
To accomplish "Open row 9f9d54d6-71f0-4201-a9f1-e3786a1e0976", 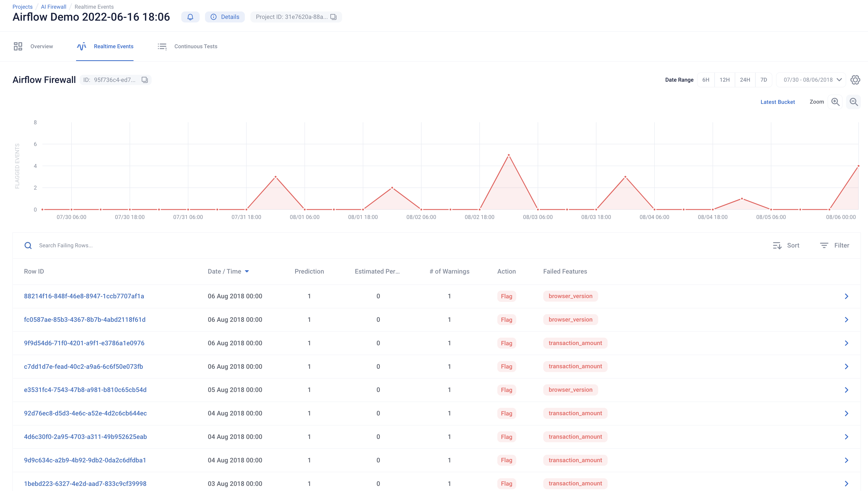I will pyautogui.click(x=84, y=343).
